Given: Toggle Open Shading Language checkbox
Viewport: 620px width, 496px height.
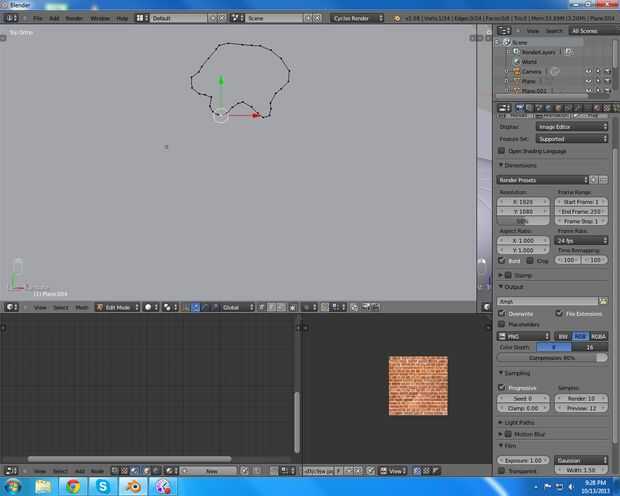Looking at the screenshot, I should [x=501, y=151].
